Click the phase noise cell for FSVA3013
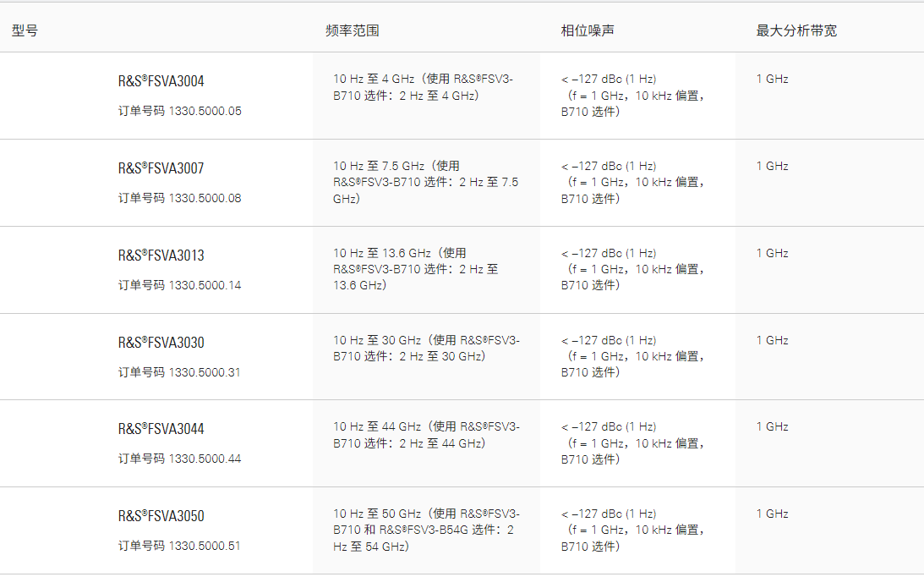 (x=632, y=269)
